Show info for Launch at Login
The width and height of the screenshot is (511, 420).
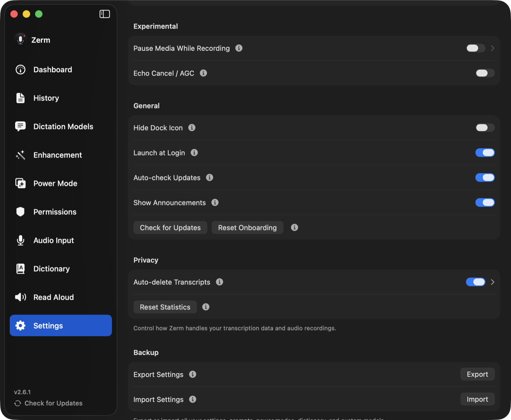pyautogui.click(x=195, y=153)
